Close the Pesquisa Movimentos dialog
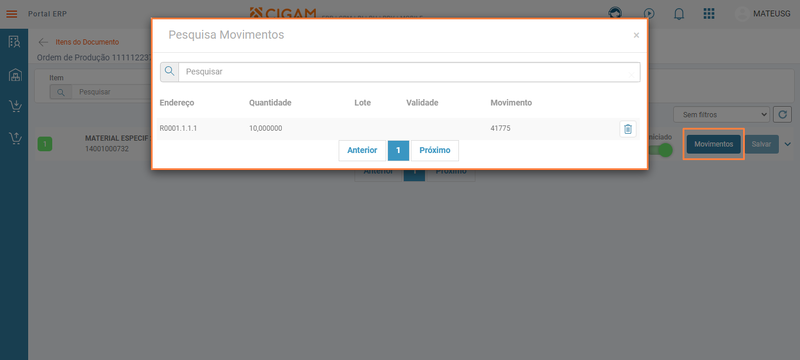Viewport: 800px width, 360px height. (x=636, y=35)
